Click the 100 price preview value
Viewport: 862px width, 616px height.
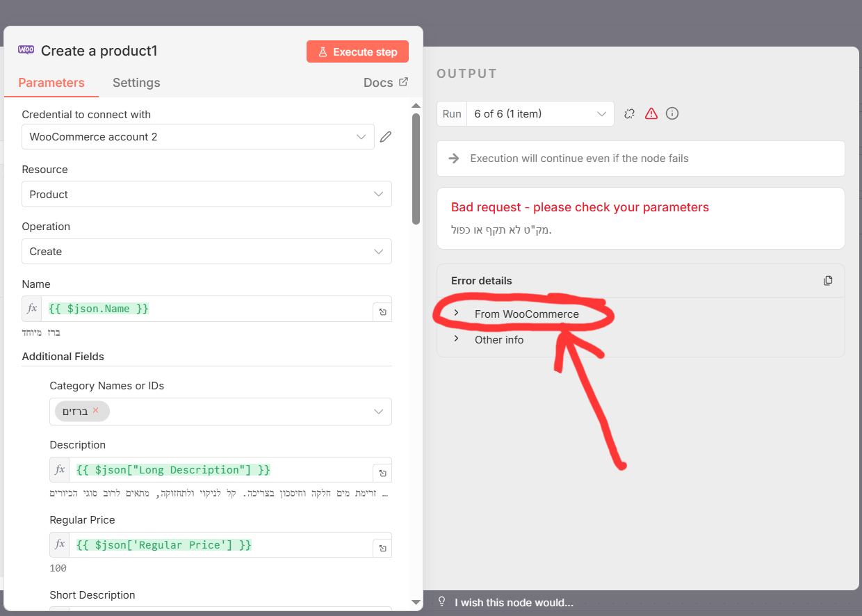click(x=58, y=569)
